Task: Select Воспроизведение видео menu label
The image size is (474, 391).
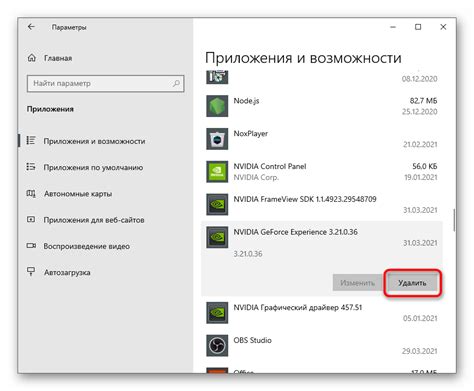Action: [x=87, y=246]
